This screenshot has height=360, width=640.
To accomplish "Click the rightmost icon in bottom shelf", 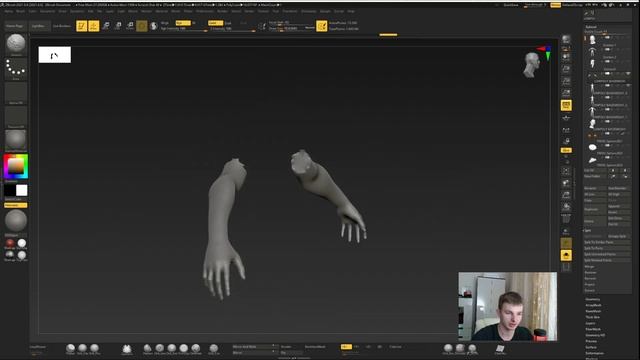I will [500, 349].
